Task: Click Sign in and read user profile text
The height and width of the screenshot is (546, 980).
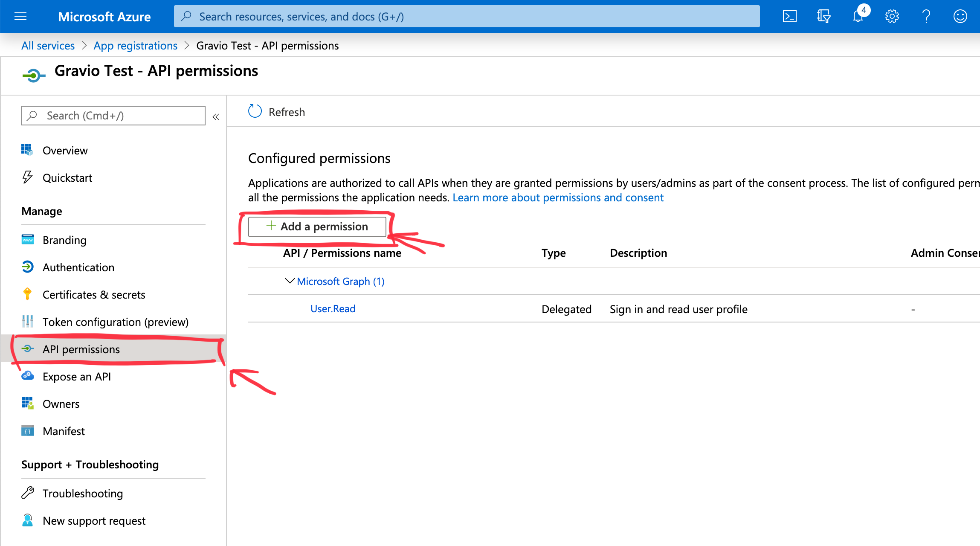Action: (x=678, y=309)
